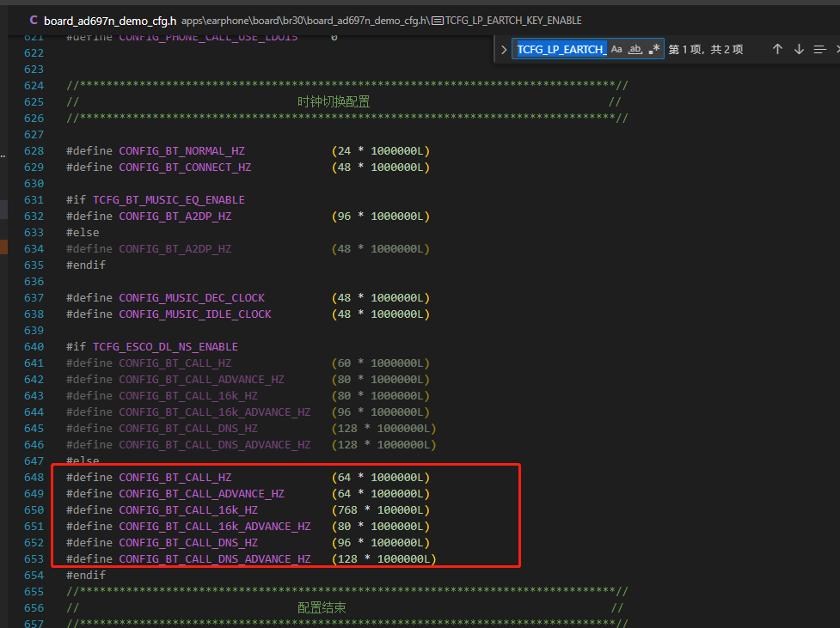Viewport: 840px width, 628px height.
Task: Click the 时钟切换配置 comment heading
Action: pos(334,101)
